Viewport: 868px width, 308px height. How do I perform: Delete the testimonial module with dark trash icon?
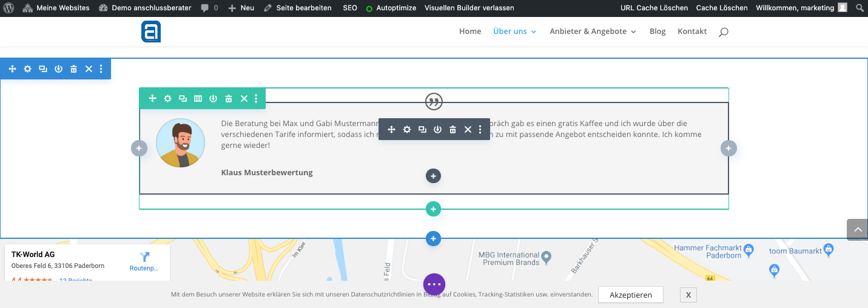[x=453, y=130]
